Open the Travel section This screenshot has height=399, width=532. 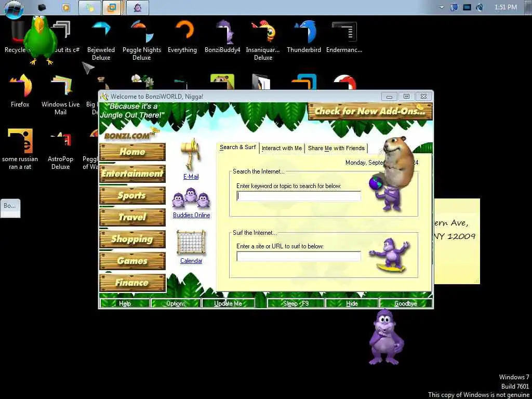click(132, 217)
